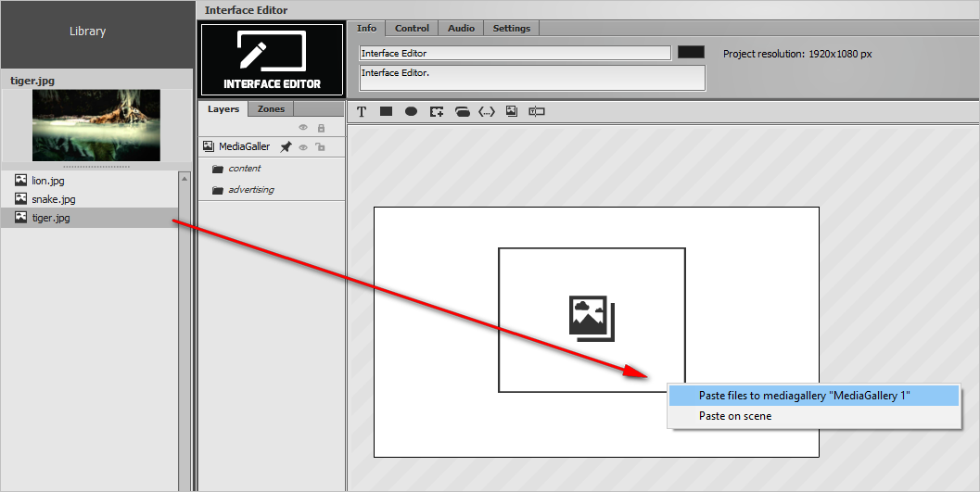
Task: Toggle the lock on MediaGaller layer
Action: tap(320, 147)
